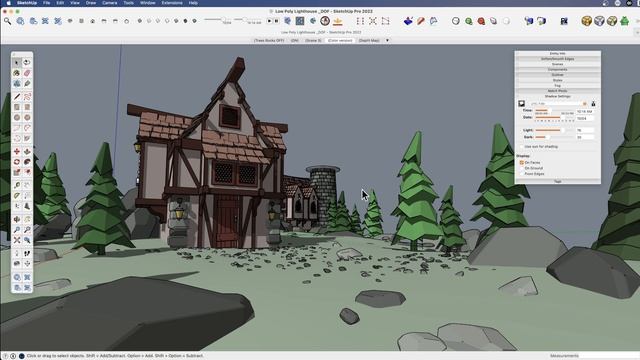Click the red magnifier toolbar icon
Image resolution: width=640 pixels, height=360 pixels.
coord(481,21)
